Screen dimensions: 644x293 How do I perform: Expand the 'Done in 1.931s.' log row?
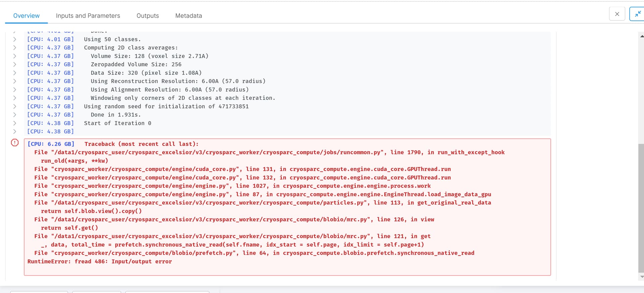coord(15,115)
